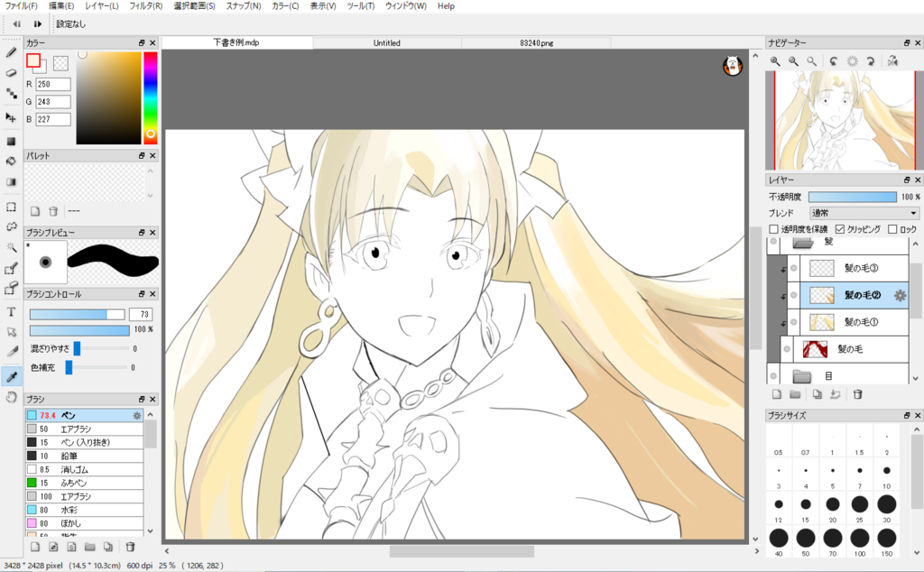924x572 pixels.
Task: Choose the Hand pan tool
Action: click(11, 396)
